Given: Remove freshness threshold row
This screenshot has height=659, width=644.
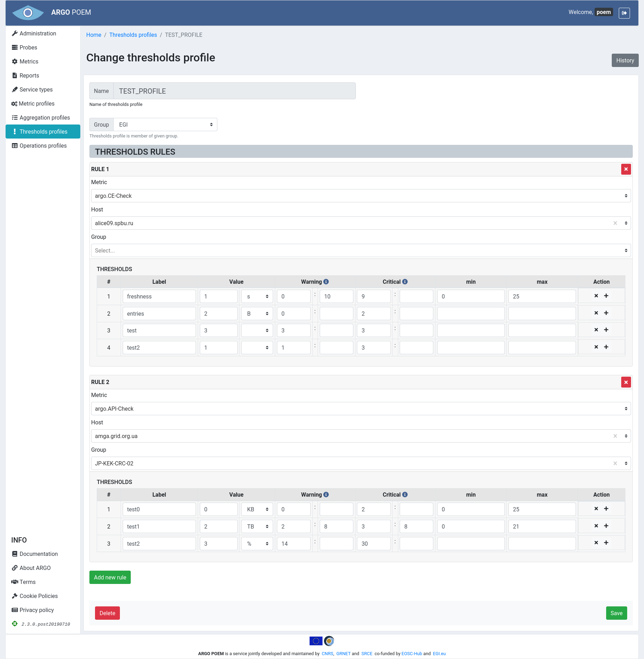Looking at the screenshot, I should coord(596,296).
